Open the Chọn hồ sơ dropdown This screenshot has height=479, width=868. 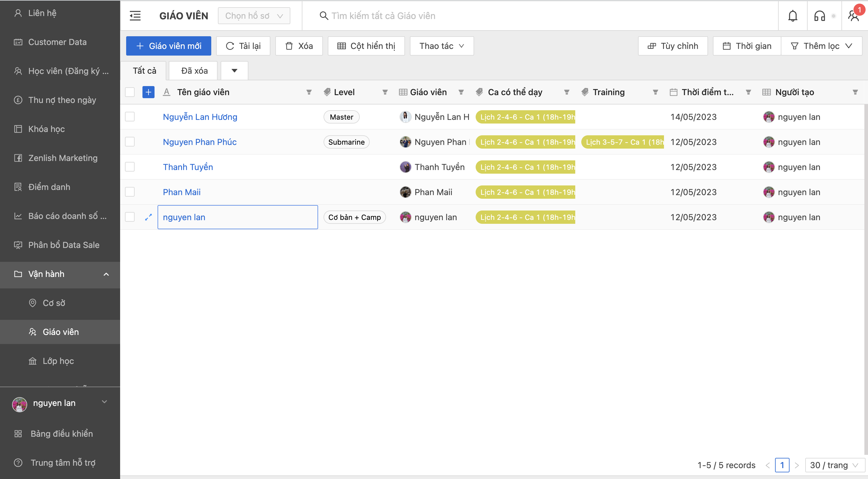(254, 16)
